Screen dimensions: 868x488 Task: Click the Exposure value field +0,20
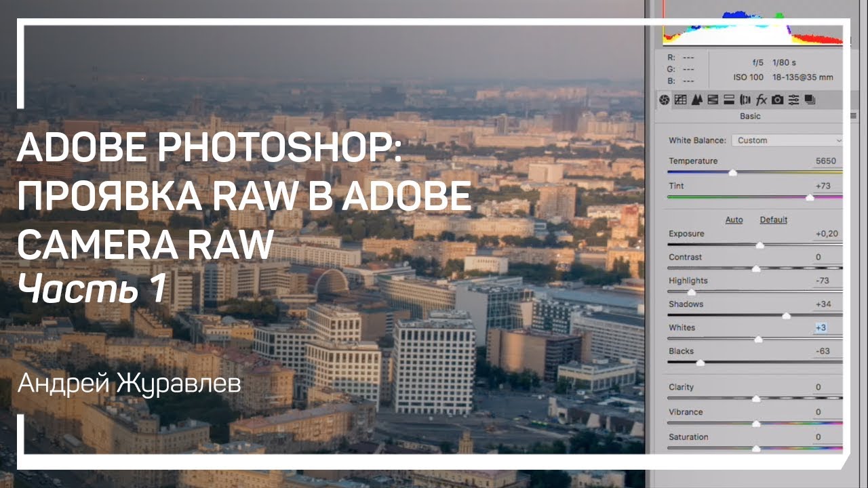827,234
